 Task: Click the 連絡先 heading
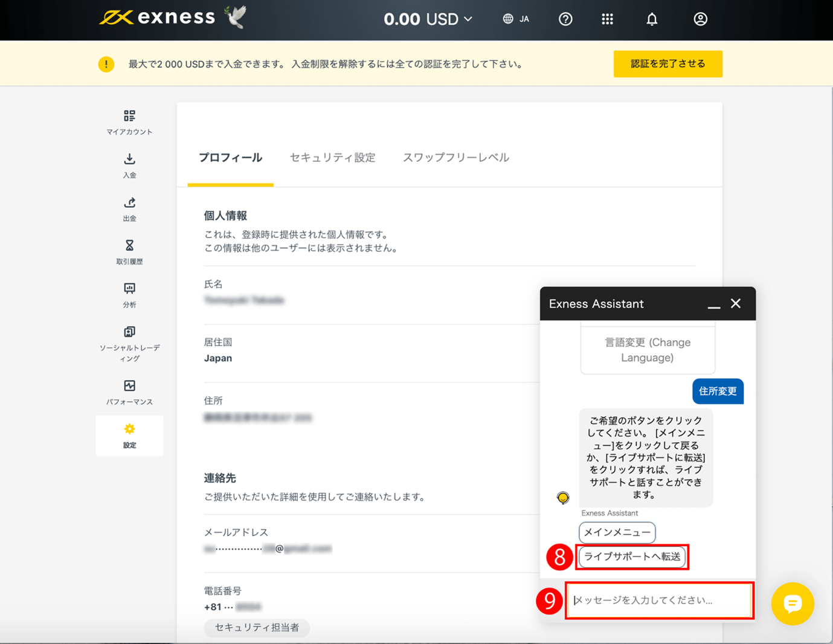tap(220, 478)
